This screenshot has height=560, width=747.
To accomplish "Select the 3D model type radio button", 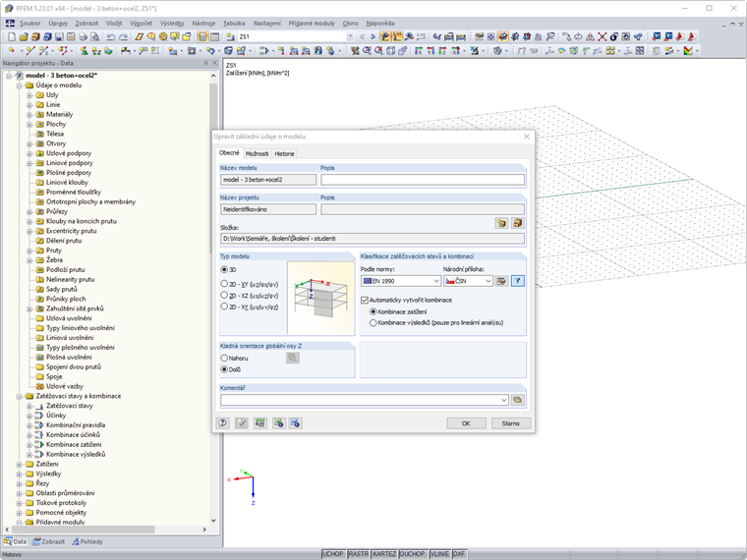I will coord(224,269).
